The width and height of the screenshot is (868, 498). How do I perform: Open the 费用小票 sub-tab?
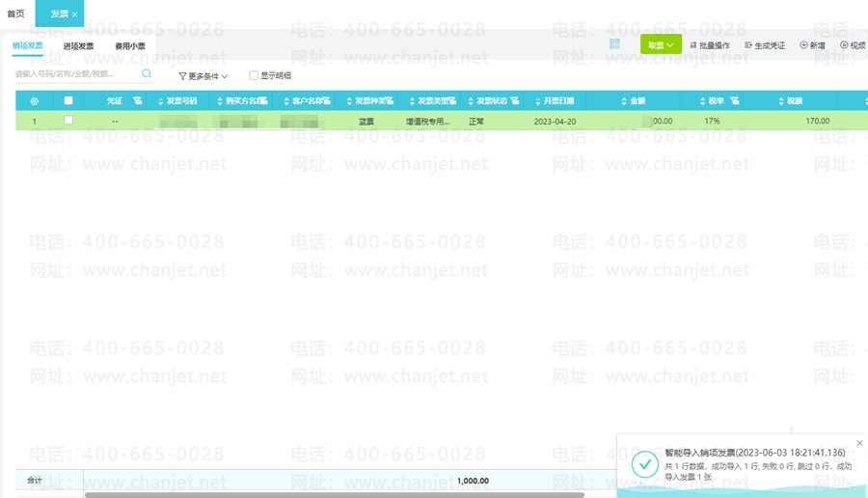[x=130, y=46]
